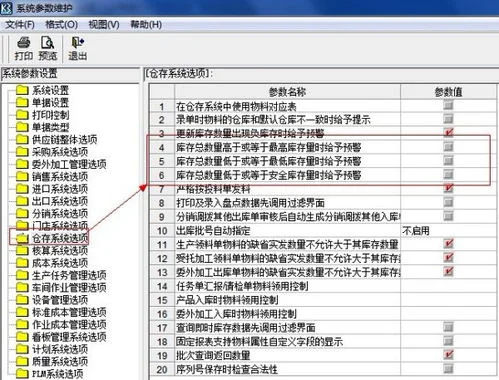This screenshot has width=499, height=380.
Task: Toggle checkbox for 序列号保存时检查合法性
Action: 448,369
